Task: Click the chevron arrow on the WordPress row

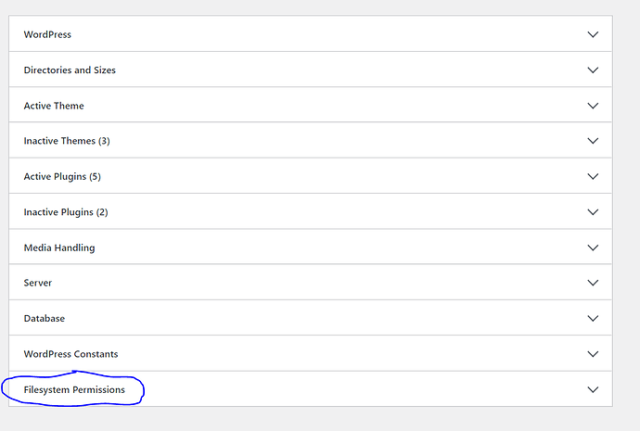Action: coord(593,35)
